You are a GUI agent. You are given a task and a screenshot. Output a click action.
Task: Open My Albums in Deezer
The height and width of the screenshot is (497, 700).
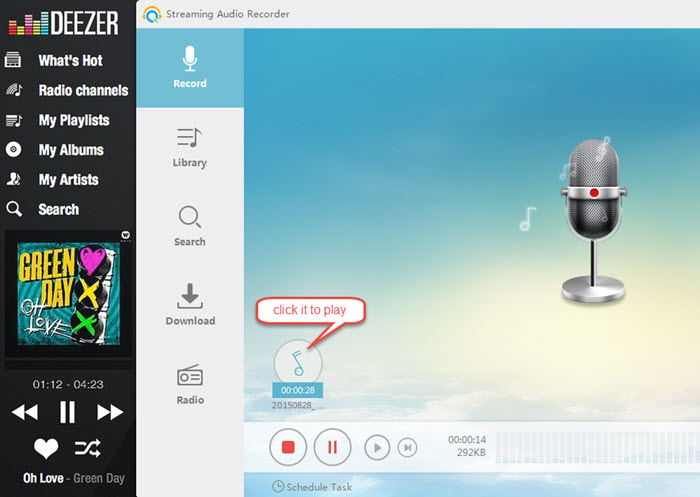point(71,150)
